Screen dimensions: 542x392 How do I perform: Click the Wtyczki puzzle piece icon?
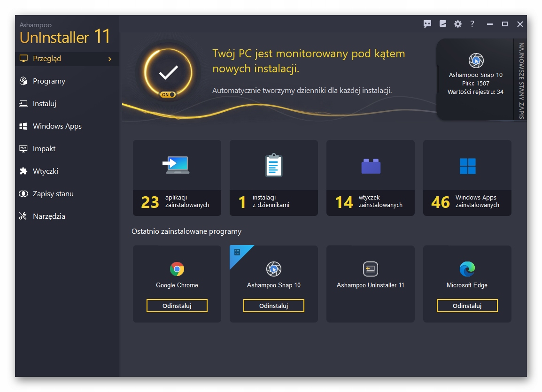[x=23, y=171]
